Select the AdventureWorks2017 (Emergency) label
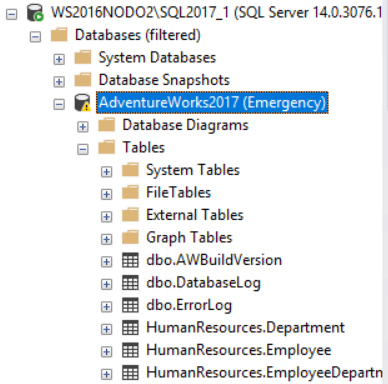 click(212, 103)
